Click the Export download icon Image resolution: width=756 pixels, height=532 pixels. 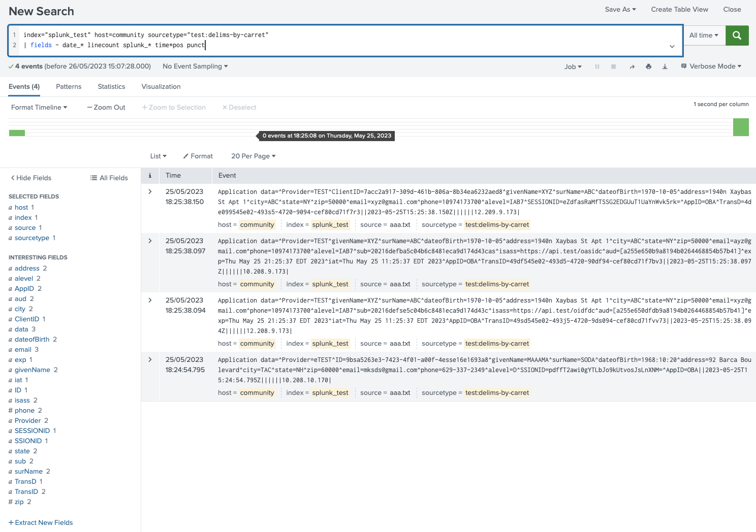(x=665, y=66)
